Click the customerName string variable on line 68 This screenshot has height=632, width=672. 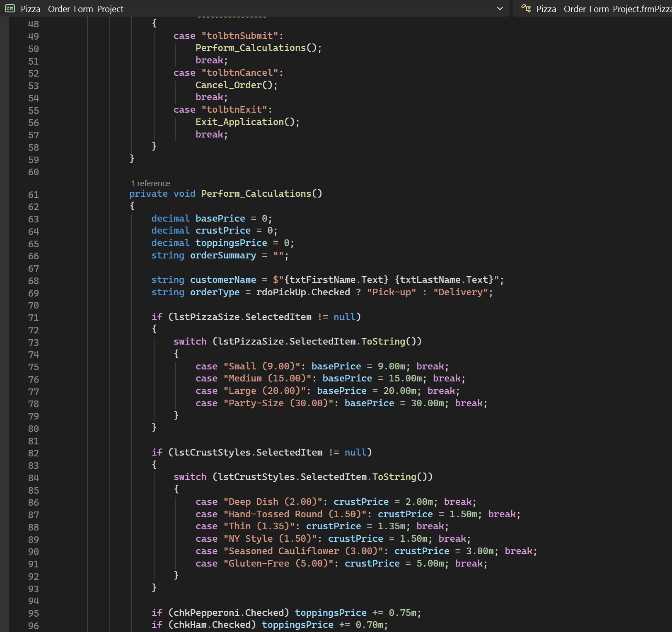point(223,280)
